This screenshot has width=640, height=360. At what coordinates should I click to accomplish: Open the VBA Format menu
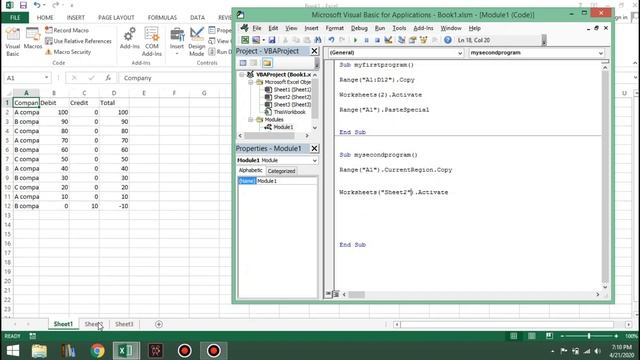pos(335,28)
